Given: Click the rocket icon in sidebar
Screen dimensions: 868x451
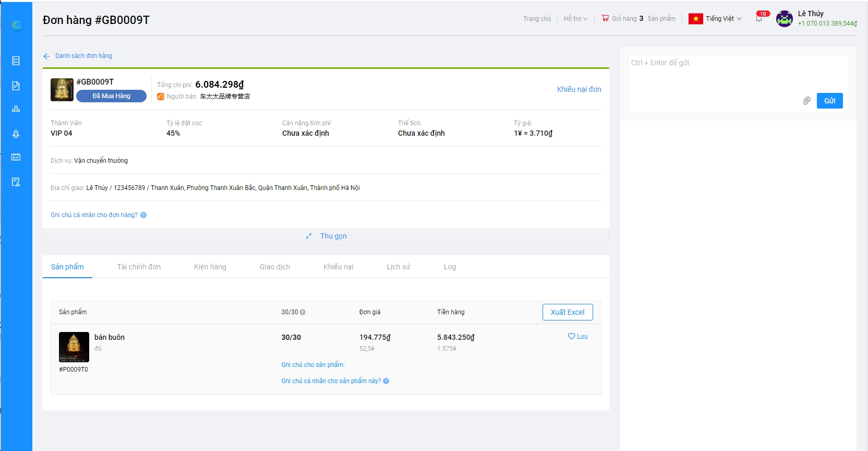Looking at the screenshot, I should tap(16, 134).
